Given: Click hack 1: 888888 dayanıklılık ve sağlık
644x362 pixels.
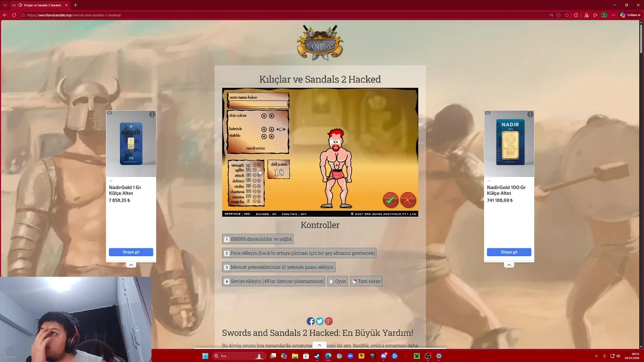Looking at the screenshot, I should [x=258, y=239].
